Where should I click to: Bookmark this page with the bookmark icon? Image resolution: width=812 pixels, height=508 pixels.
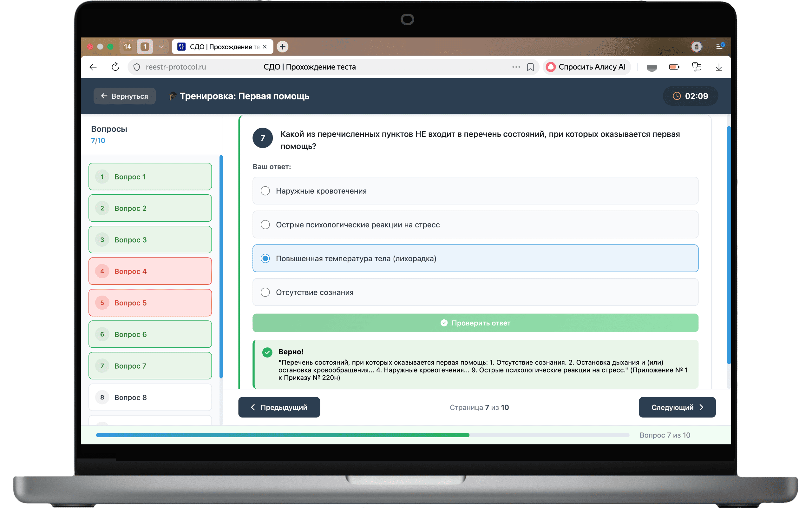(x=530, y=67)
